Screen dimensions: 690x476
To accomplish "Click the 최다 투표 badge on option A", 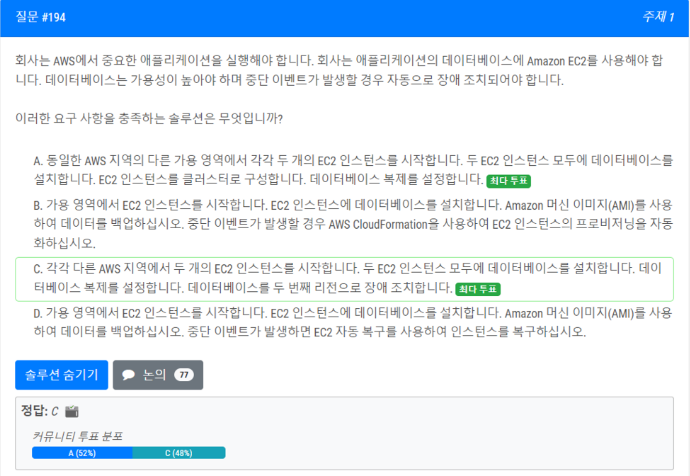I will pyautogui.click(x=508, y=181).
